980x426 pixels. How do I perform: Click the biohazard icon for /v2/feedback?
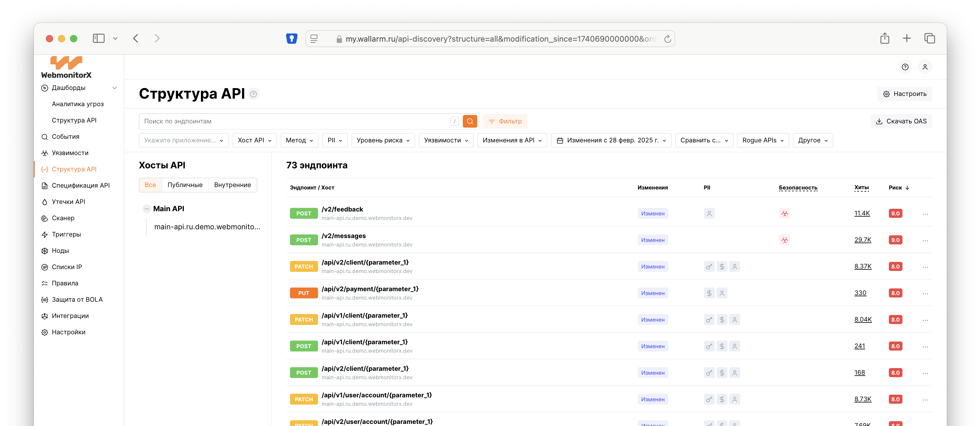[x=784, y=213]
